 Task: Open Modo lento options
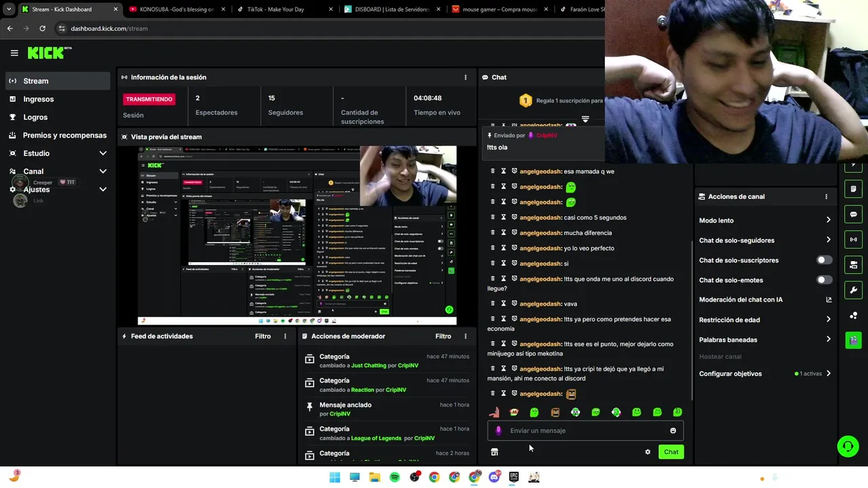(765, 220)
